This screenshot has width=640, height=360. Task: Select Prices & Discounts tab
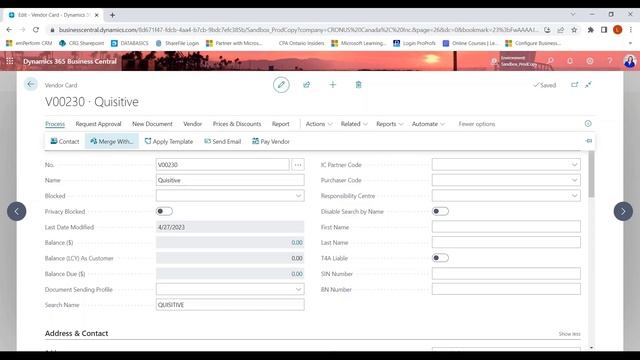point(237,124)
